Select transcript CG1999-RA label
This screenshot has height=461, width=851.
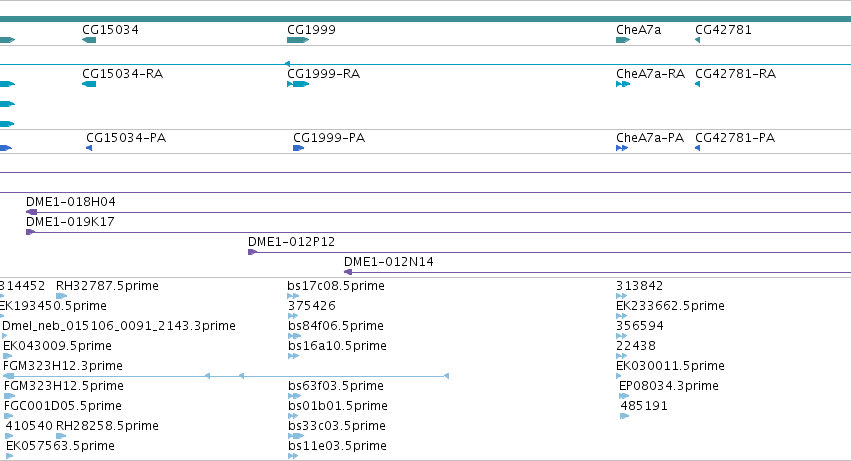[323, 74]
